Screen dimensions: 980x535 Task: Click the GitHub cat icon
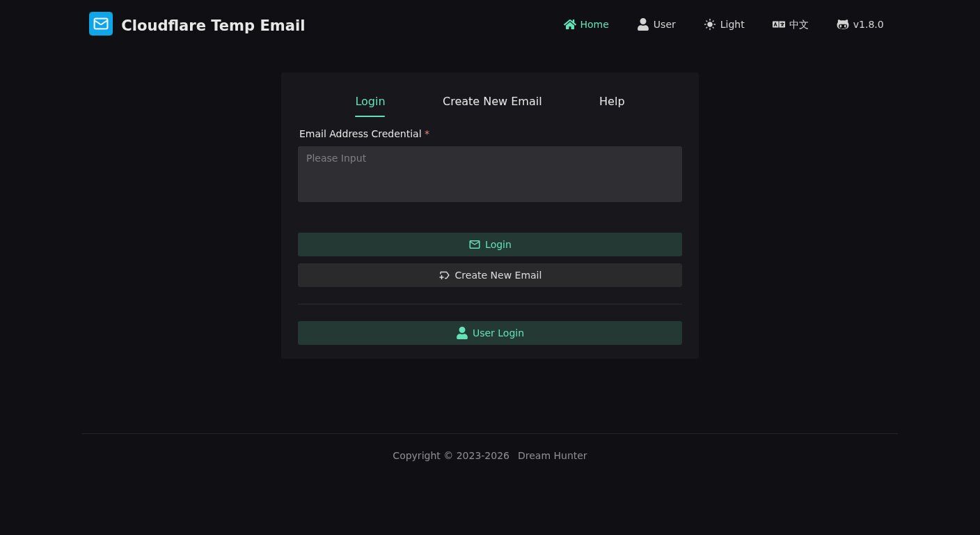point(843,24)
